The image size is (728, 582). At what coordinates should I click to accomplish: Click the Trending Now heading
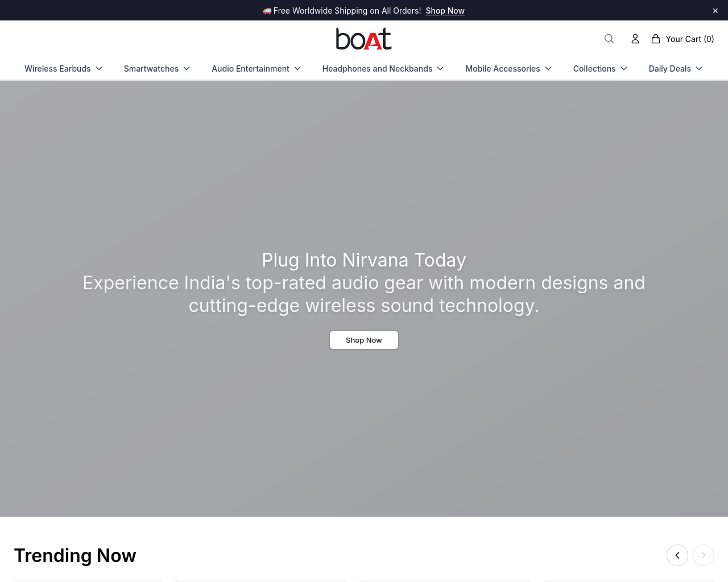[75, 555]
